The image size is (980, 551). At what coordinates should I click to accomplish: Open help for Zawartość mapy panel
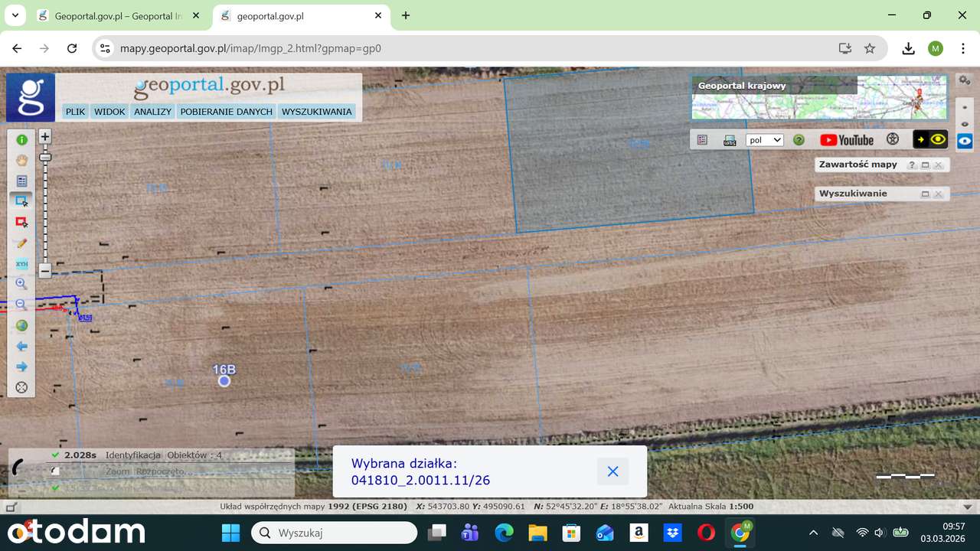pyautogui.click(x=912, y=165)
